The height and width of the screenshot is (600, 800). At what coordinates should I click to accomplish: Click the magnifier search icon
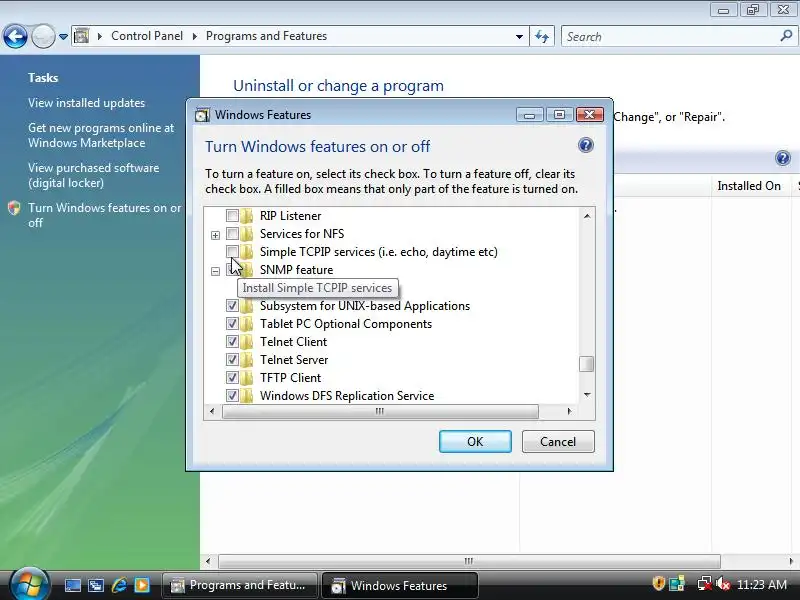pos(786,36)
